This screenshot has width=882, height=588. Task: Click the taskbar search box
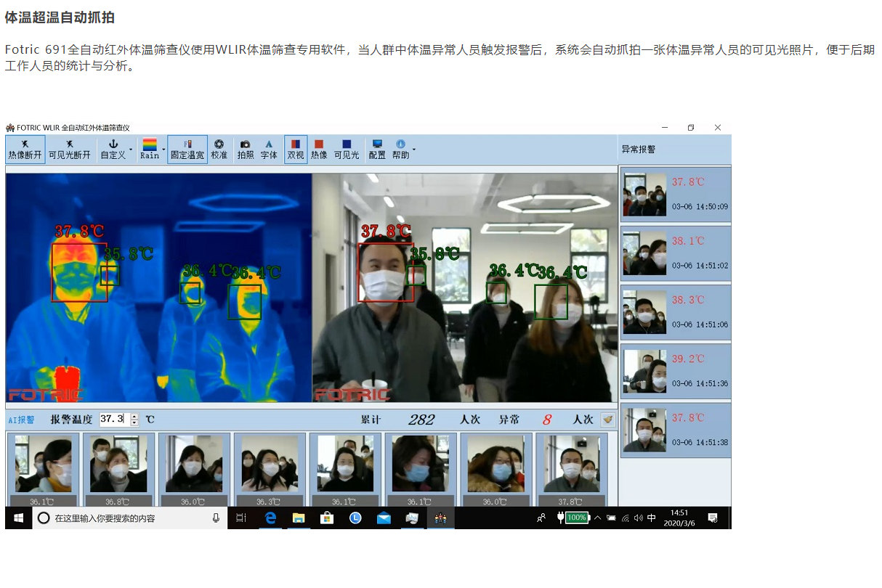(129, 518)
